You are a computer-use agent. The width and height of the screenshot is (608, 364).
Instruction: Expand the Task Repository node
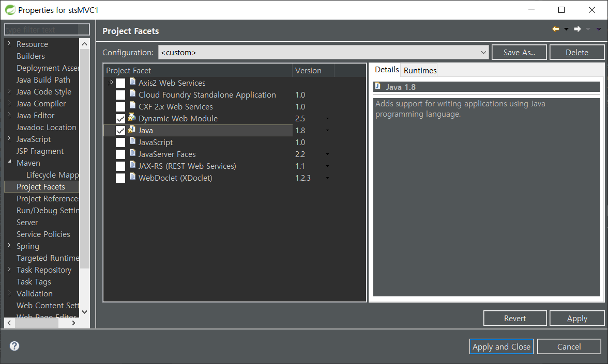click(9, 268)
